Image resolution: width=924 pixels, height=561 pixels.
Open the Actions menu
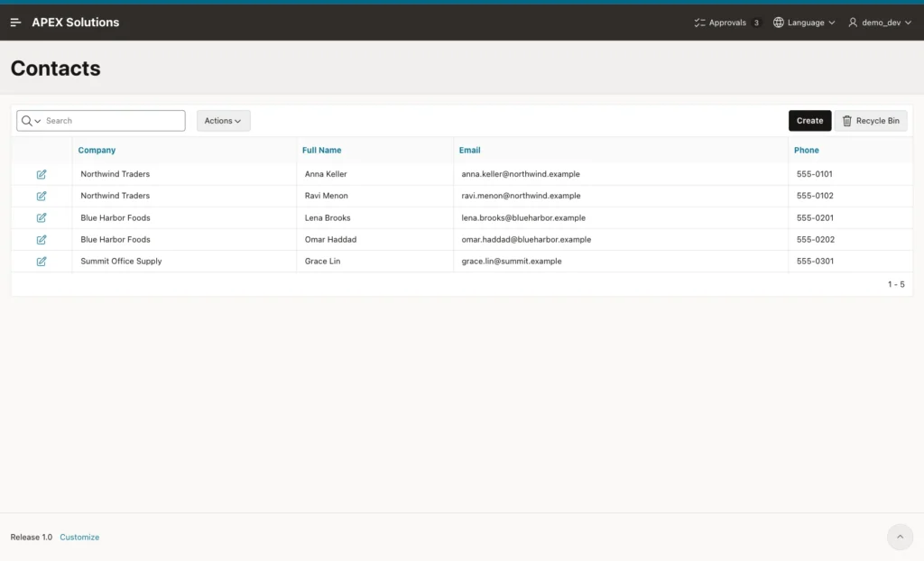pyautogui.click(x=224, y=121)
